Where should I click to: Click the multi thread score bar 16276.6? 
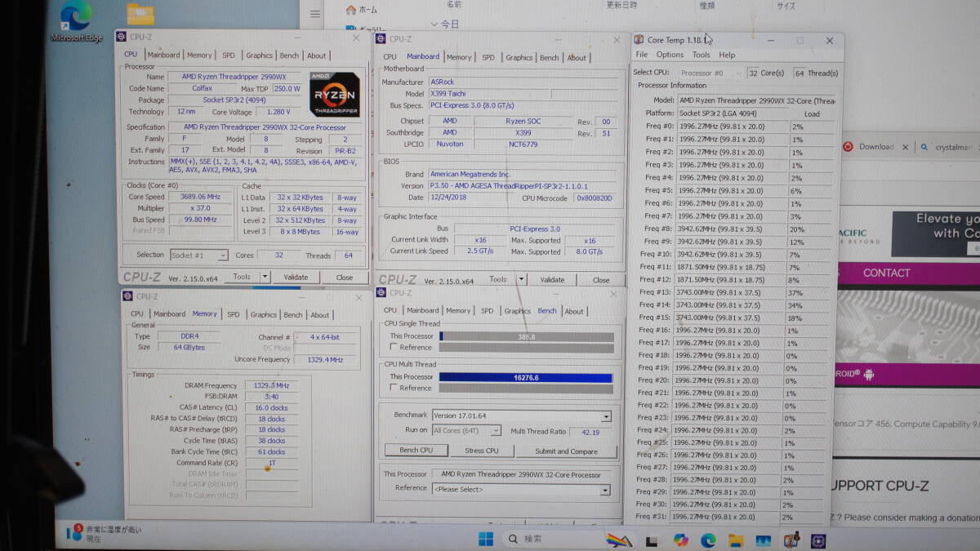tap(526, 377)
